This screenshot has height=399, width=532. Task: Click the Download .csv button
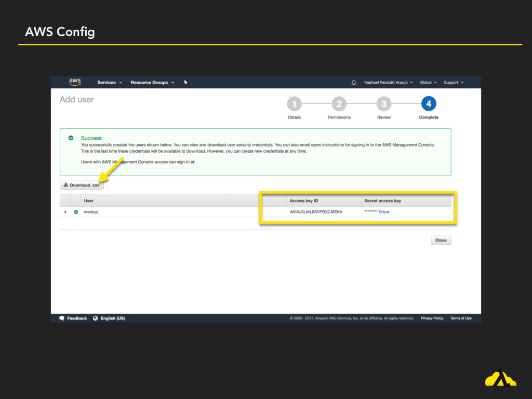pos(82,185)
